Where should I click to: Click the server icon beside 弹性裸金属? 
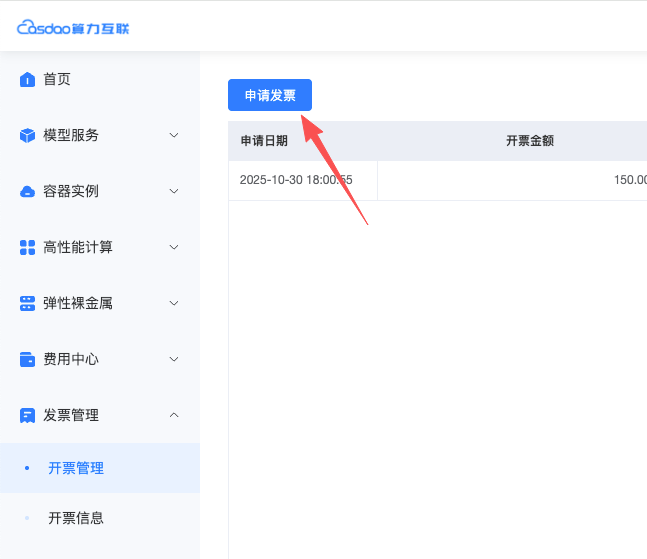click(27, 303)
